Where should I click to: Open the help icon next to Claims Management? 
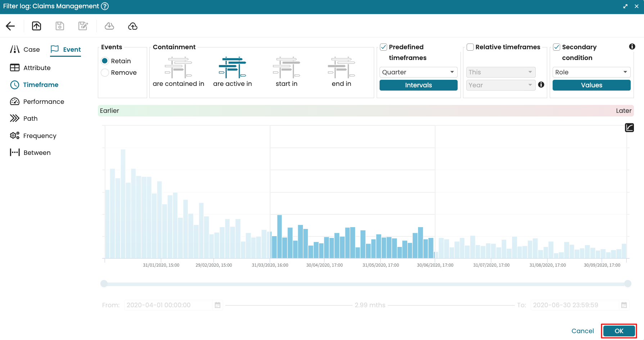tap(105, 6)
